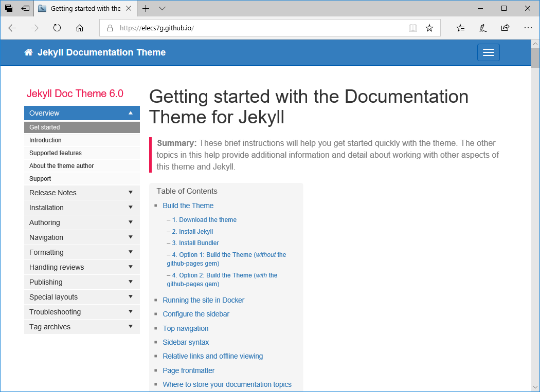
Task: Go to 1. Download the theme
Action: tap(204, 220)
